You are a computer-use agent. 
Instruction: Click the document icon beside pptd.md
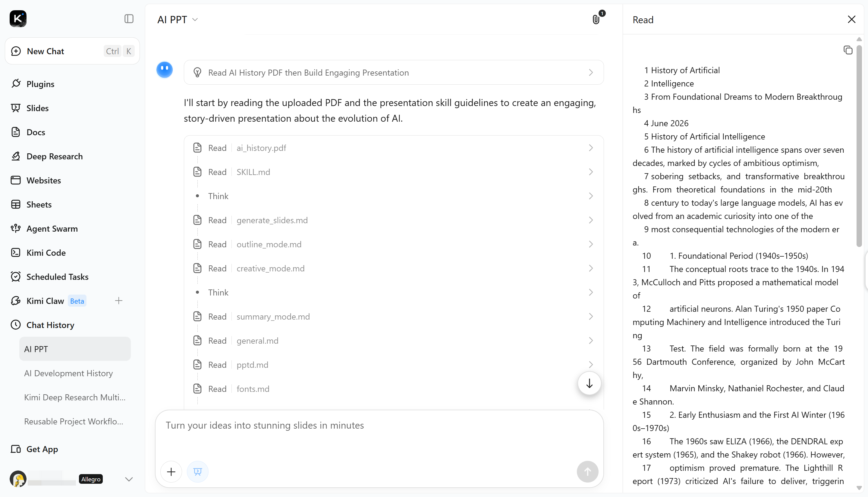(197, 364)
